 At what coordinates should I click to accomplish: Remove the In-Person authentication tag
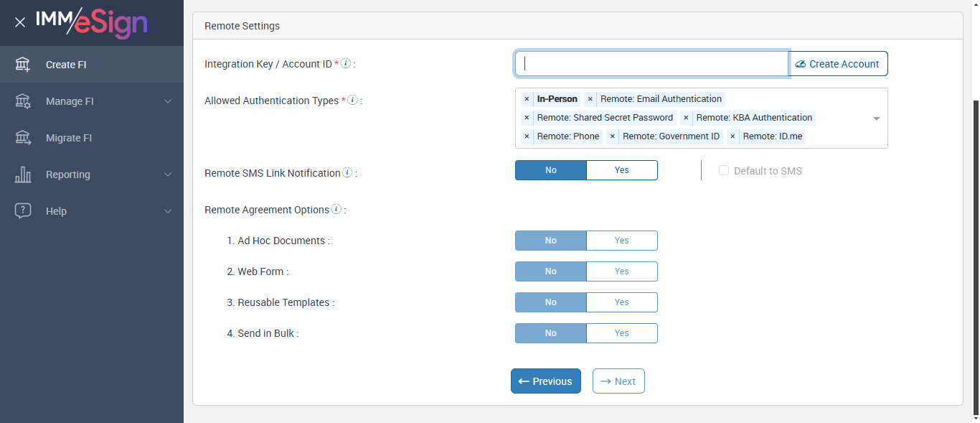point(527,99)
